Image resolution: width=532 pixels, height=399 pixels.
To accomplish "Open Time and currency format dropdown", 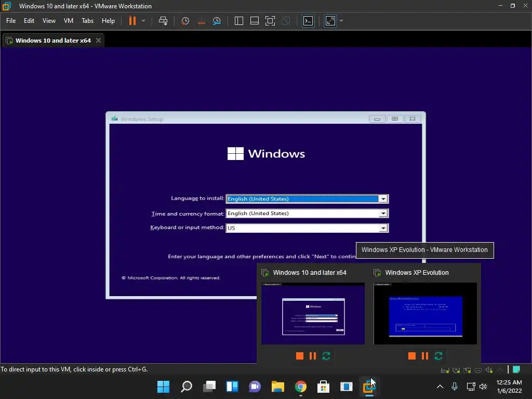I will [383, 214].
